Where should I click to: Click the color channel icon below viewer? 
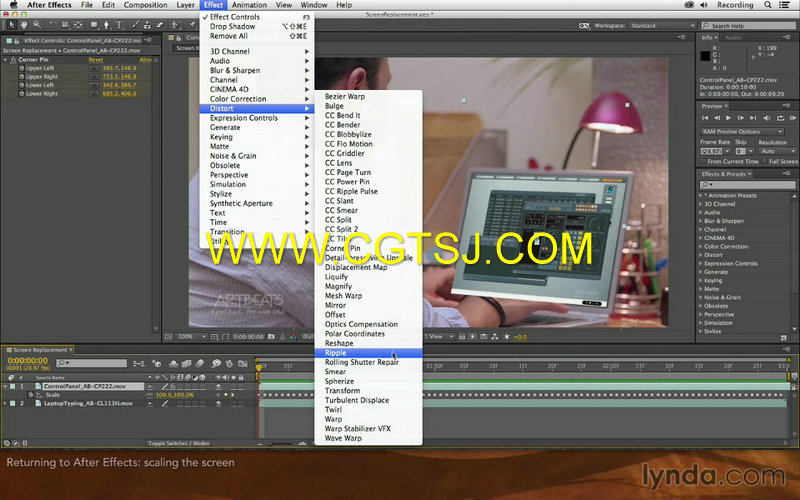click(x=293, y=337)
